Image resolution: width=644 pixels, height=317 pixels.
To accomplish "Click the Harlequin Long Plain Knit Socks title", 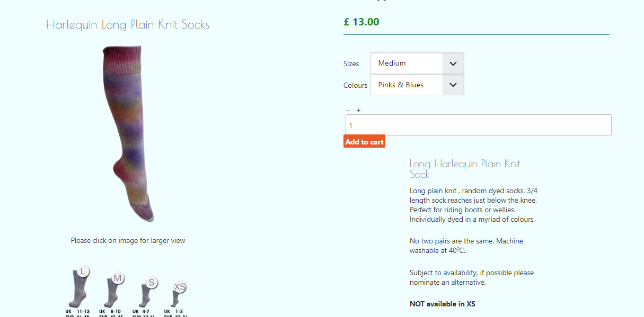I will pos(128,24).
